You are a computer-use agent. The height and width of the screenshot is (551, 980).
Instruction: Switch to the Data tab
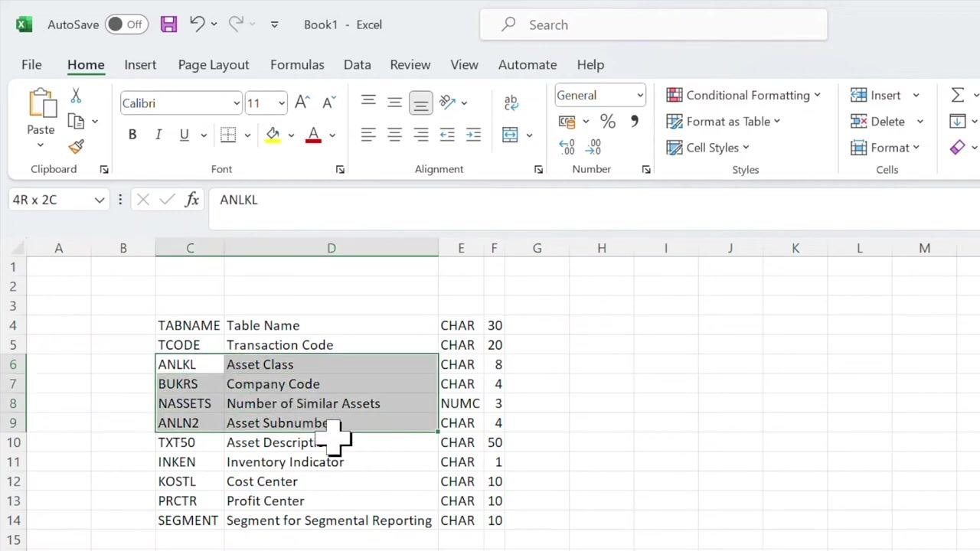coord(357,64)
